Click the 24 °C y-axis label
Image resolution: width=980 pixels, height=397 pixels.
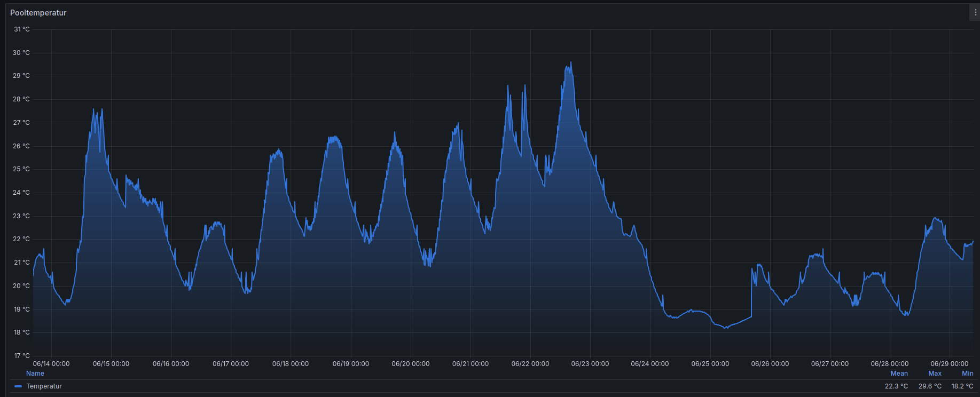pyautogui.click(x=22, y=193)
